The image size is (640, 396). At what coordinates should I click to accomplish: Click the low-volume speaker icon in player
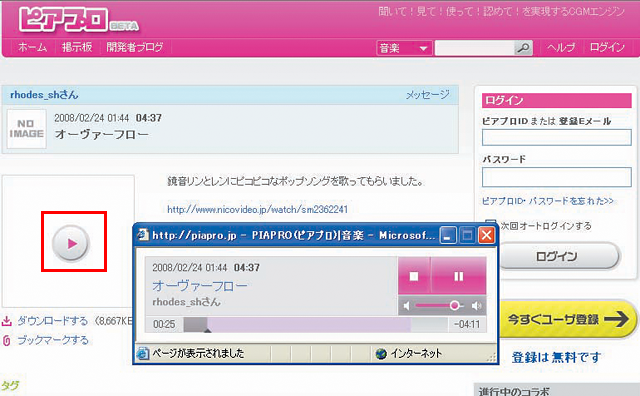[407, 305]
